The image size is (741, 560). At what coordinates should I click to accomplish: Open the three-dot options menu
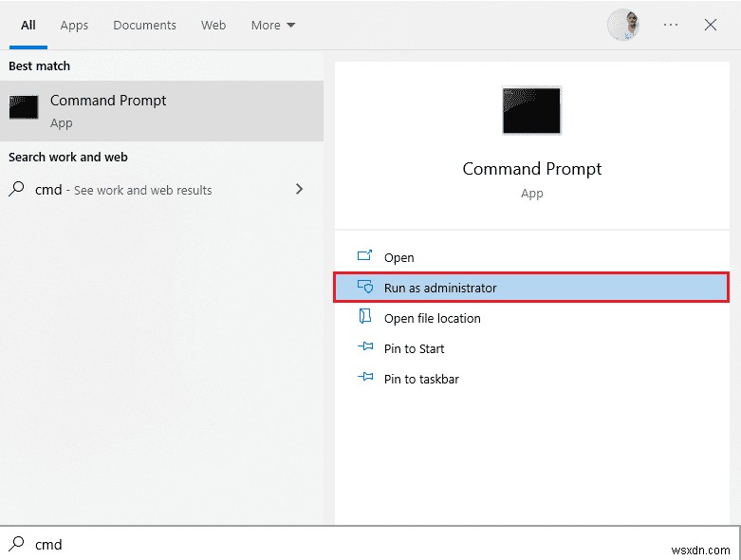671,26
